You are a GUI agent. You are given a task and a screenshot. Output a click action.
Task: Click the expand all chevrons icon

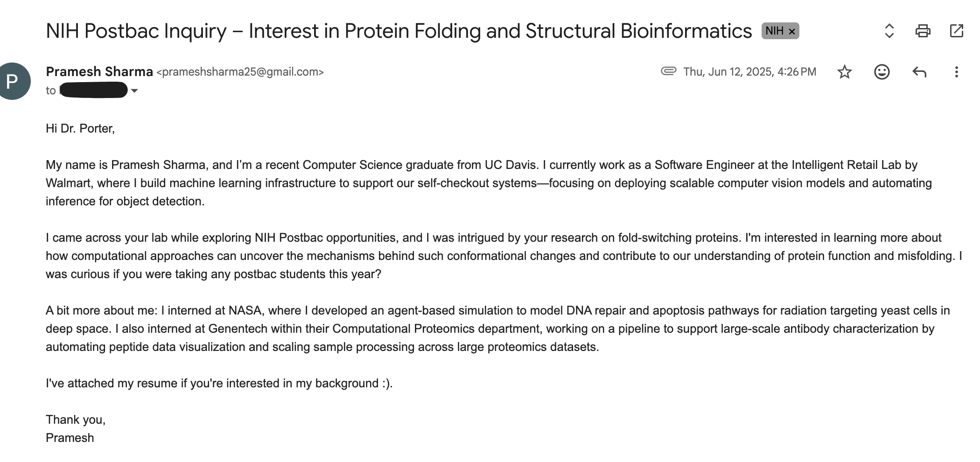[x=889, y=31]
